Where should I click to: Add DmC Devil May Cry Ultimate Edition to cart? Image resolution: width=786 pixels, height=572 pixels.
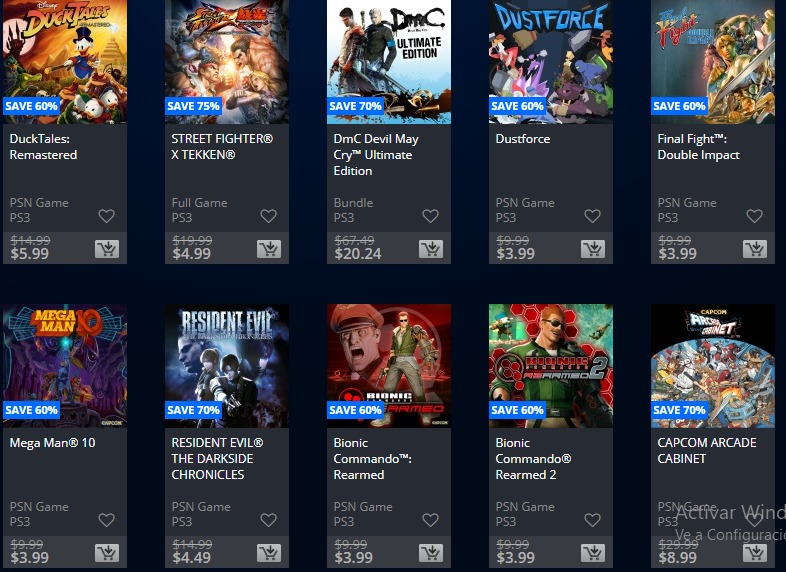pos(431,249)
